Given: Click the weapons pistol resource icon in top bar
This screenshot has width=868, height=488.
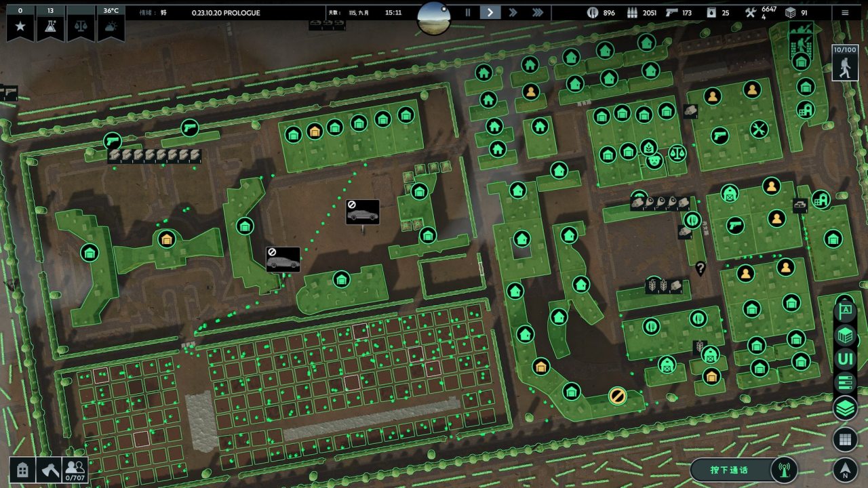Looking at the screenshot, I should [x=672, y=13].
